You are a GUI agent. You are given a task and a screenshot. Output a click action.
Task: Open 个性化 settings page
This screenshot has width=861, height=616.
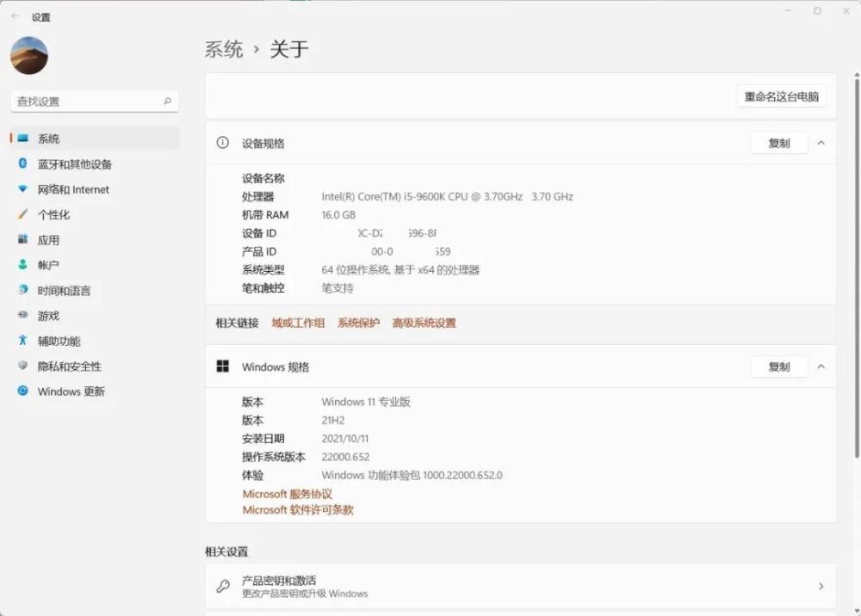point(95,214)
